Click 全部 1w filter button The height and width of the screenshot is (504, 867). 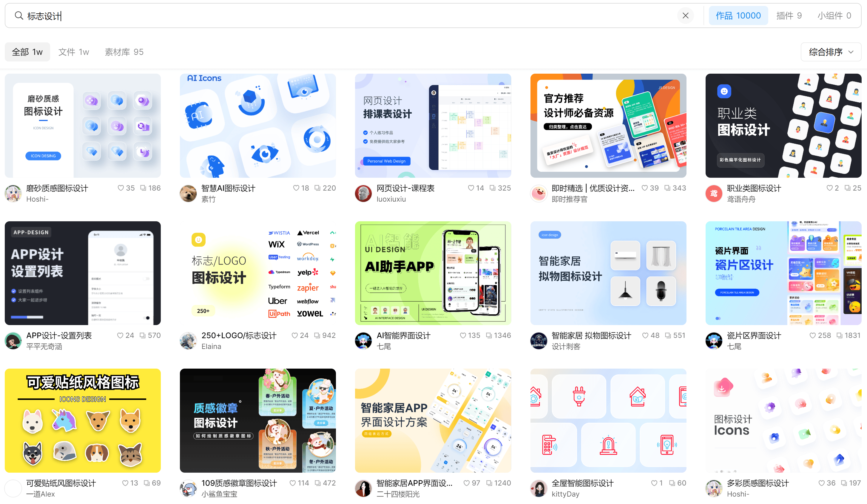[28, 51]
